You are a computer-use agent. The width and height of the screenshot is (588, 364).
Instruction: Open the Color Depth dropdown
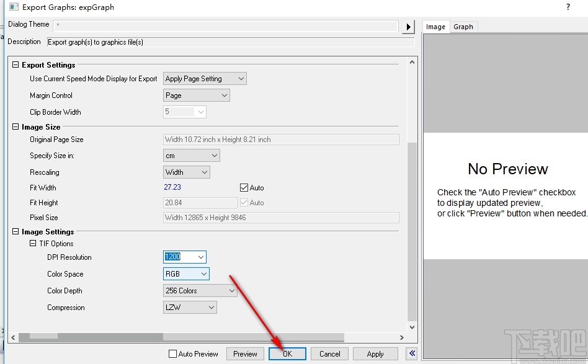231,290
